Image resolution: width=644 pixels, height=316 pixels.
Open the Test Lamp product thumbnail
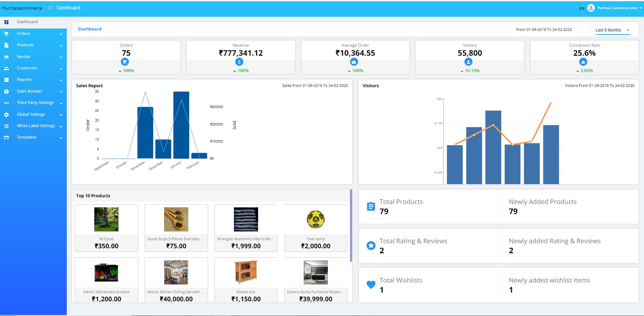tap(316, 219)
